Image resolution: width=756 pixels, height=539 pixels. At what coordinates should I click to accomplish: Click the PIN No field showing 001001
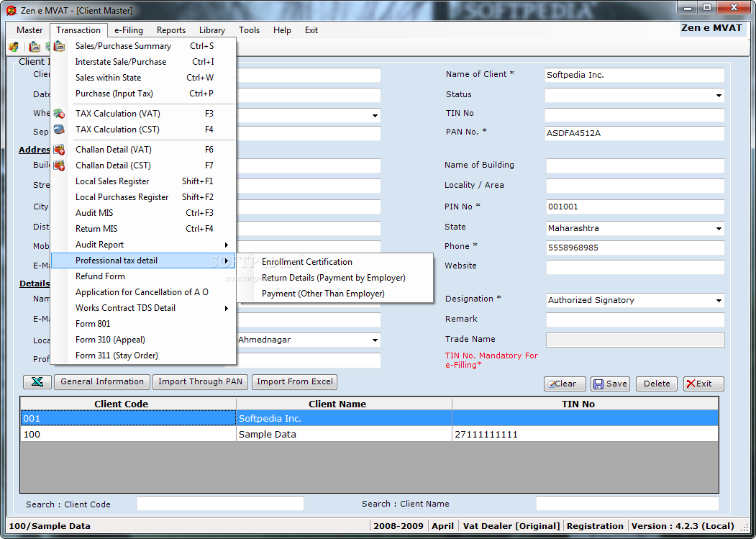[635, 207]
